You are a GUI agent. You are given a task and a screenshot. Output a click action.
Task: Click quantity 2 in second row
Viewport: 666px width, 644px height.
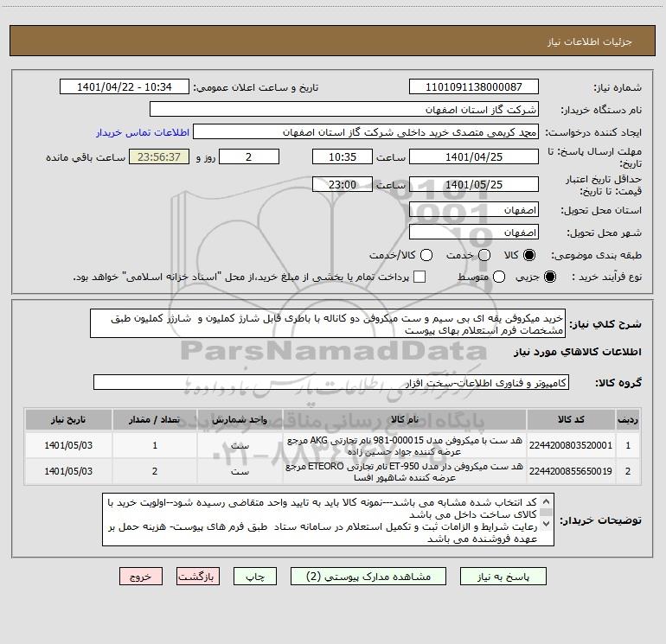[x=155, y=471]
